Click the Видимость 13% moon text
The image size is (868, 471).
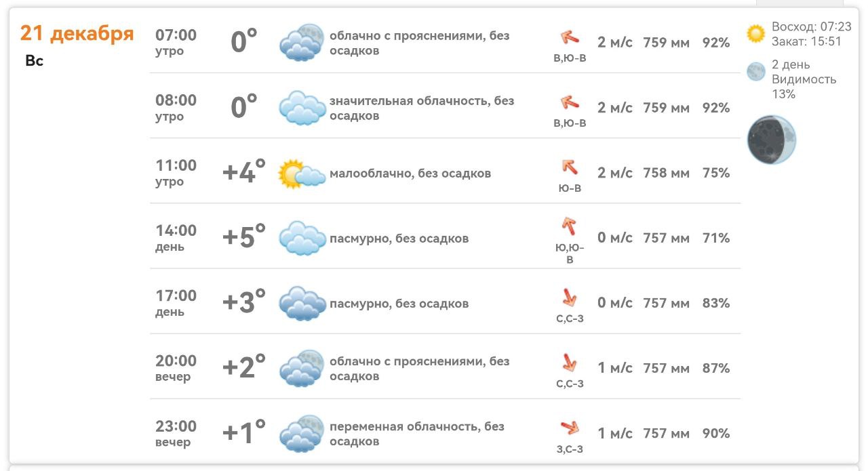[804, 86]
